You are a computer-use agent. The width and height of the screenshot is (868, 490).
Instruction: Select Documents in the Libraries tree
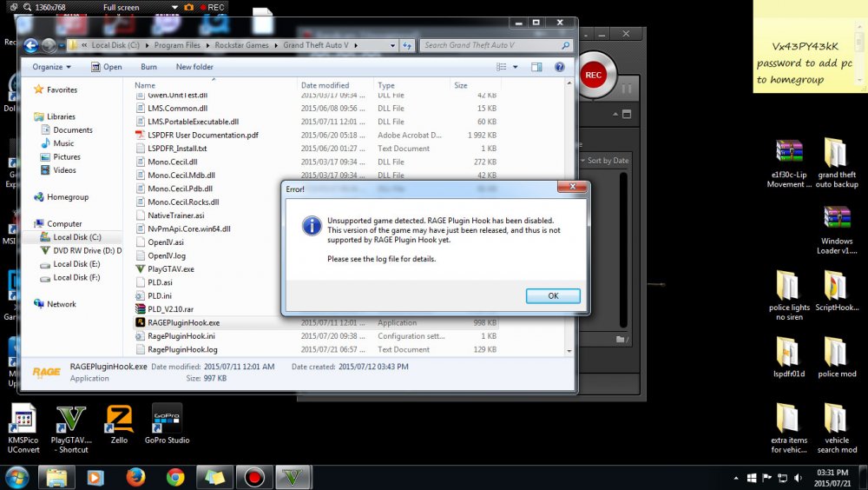(73, 130)
